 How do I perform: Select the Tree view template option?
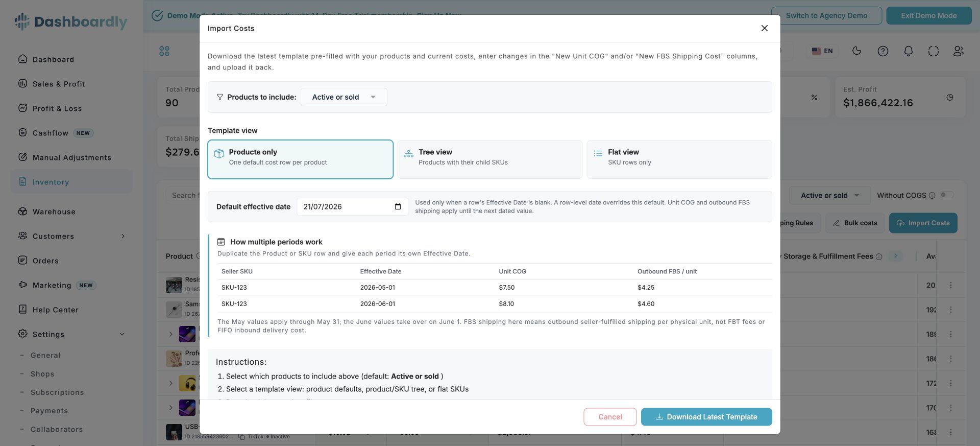489,159
